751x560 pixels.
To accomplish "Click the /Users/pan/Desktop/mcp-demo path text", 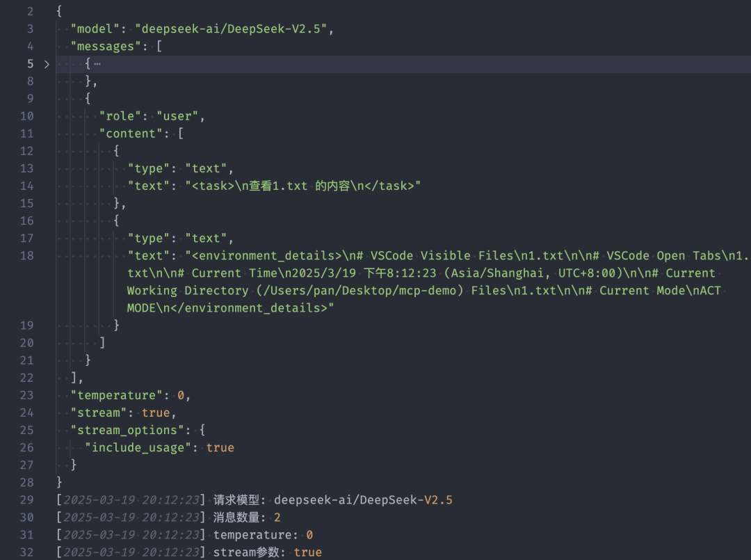I will pyautogui.click(x=360, y=291).
